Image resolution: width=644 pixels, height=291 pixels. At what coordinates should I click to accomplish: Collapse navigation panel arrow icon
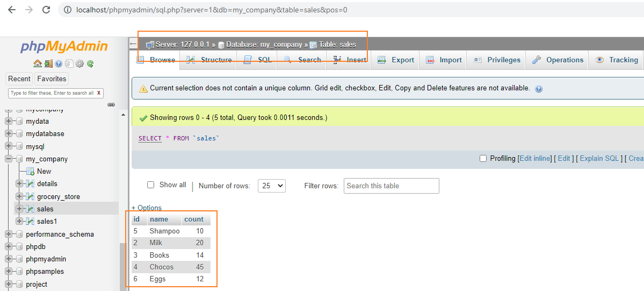[x=133, y=44]
